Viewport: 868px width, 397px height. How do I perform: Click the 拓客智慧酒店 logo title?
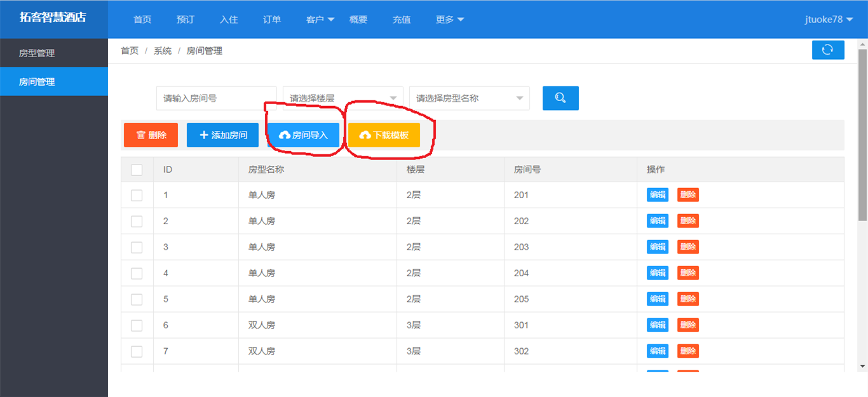[53, 18]
